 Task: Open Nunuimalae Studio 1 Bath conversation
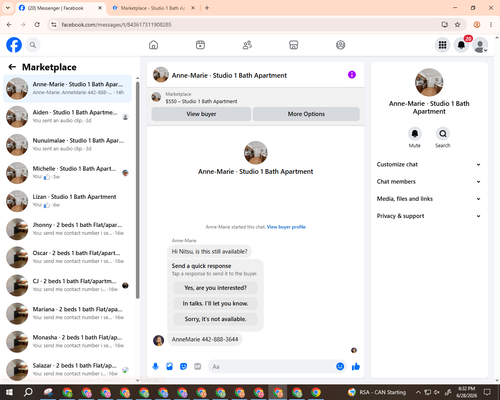click(67, 145)
